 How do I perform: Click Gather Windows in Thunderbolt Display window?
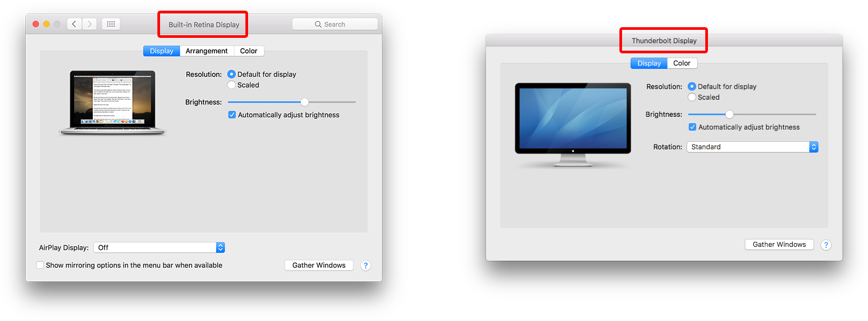[x=779, y=244]
